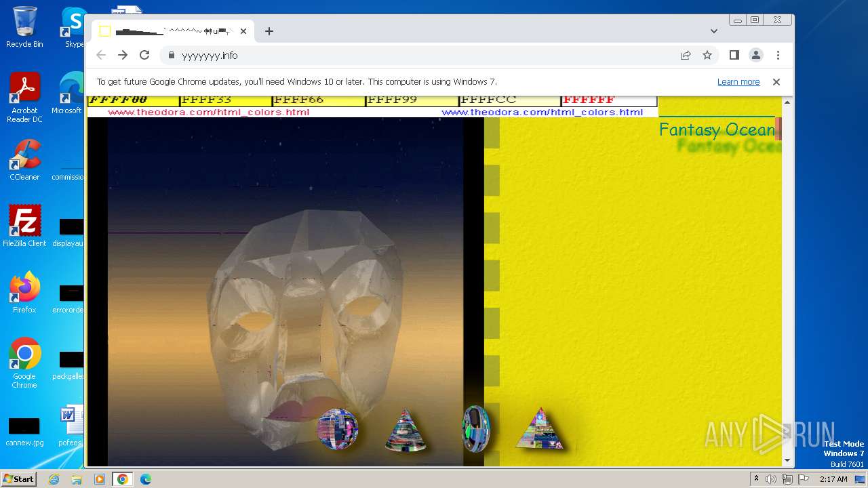
Task: Click the Action Center flag icon
Action: [802, 479]
